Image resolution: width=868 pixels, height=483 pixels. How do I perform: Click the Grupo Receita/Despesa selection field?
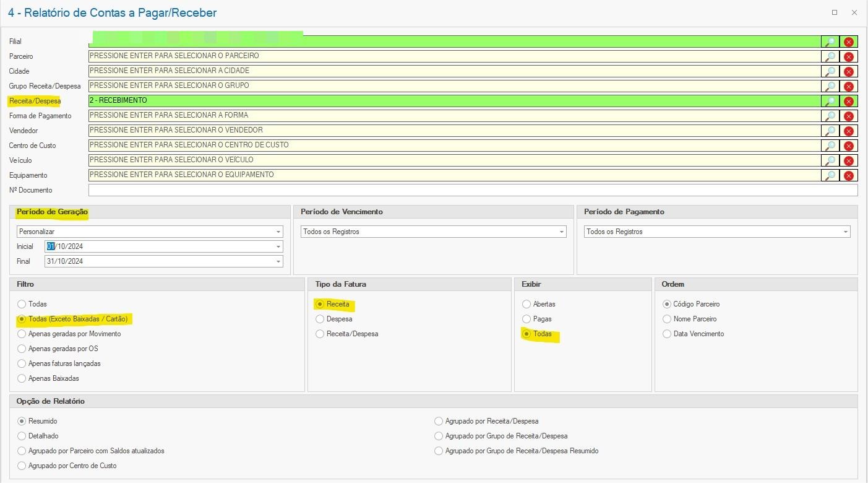[x=455, y=86]
